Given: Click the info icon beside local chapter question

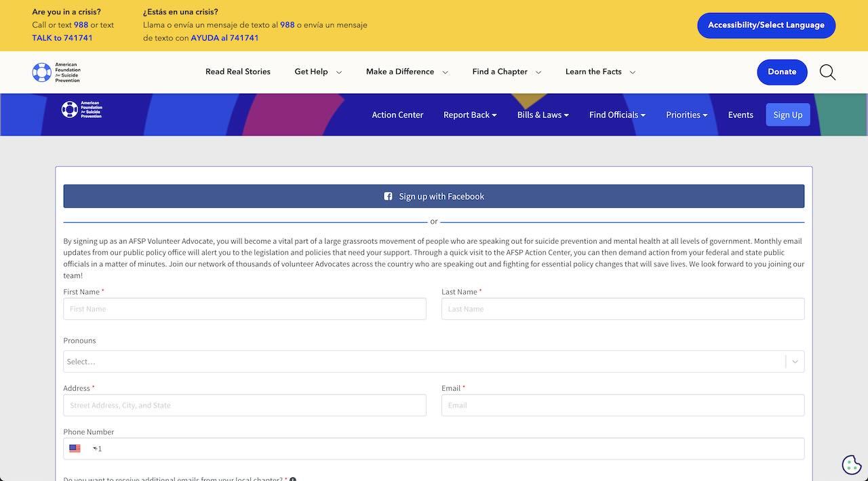Looking at the screenshot, I should (293, 479).
